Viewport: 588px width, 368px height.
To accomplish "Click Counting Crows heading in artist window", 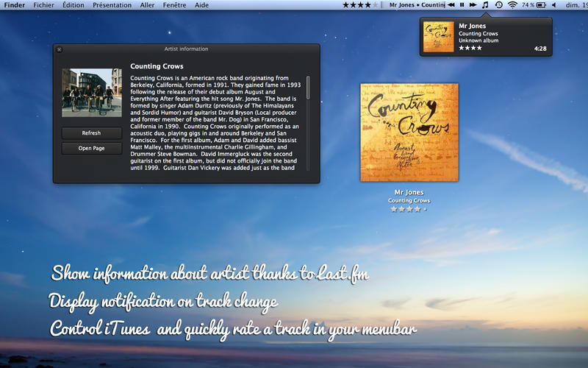I will (x=157, y=66).
